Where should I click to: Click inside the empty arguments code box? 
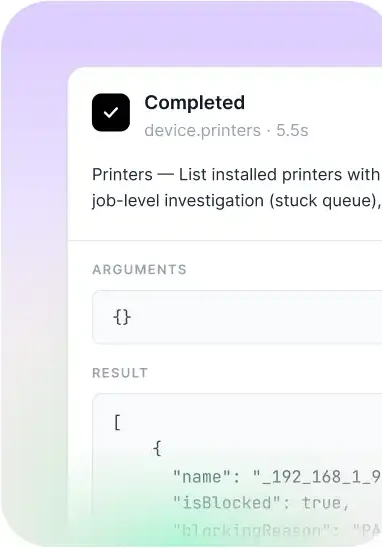click(237, 317)
